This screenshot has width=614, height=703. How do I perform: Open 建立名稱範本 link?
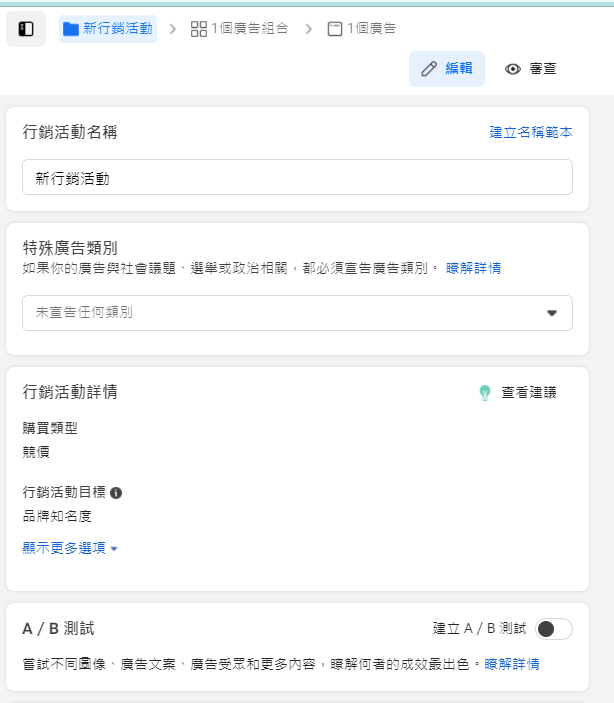[531, 132]
